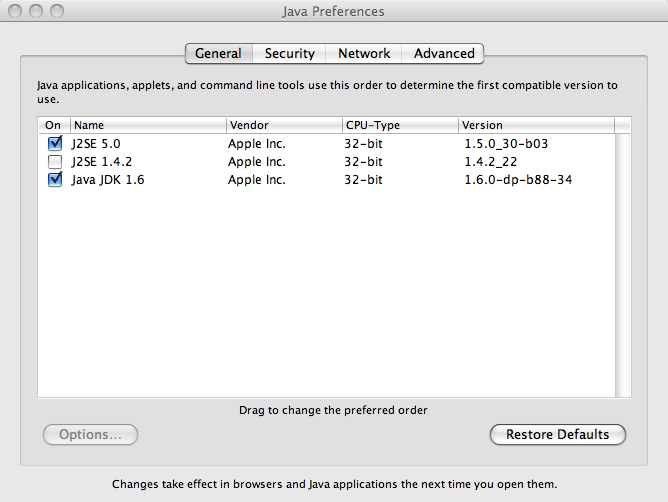The image size is (668, 502).
Task: Click the Restore Defaults button
Action: point(557,435)
